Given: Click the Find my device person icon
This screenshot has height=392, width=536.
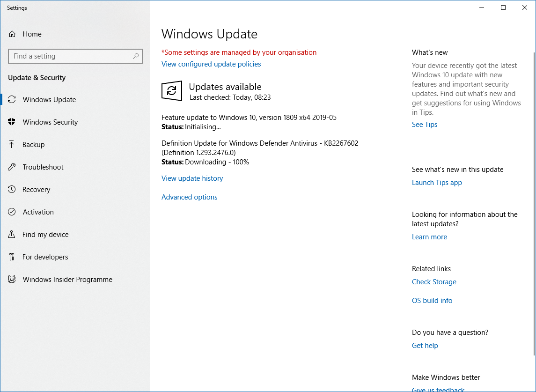Looking at the screenshot, I should pos(12,234).
